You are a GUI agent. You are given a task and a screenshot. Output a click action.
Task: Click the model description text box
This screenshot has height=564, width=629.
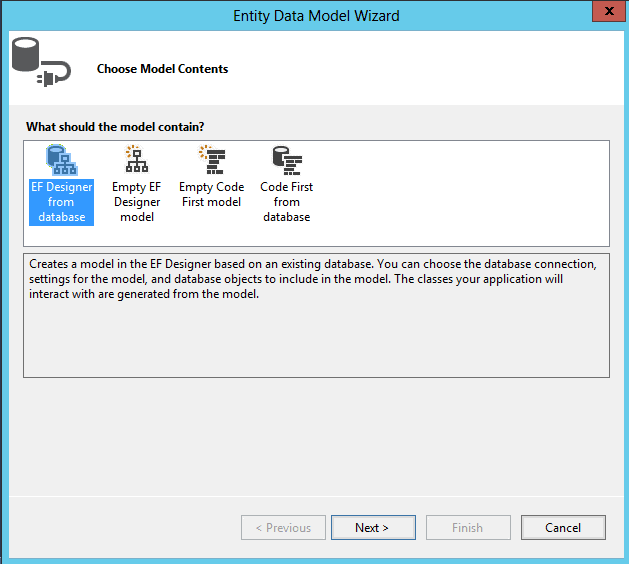coord(317,315)
